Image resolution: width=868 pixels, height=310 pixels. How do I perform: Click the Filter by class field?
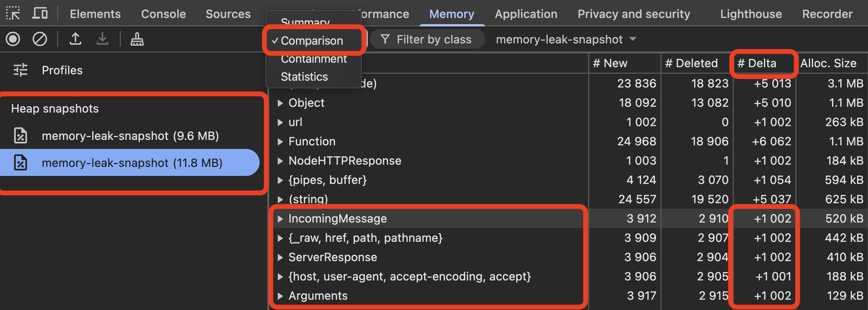434,40
